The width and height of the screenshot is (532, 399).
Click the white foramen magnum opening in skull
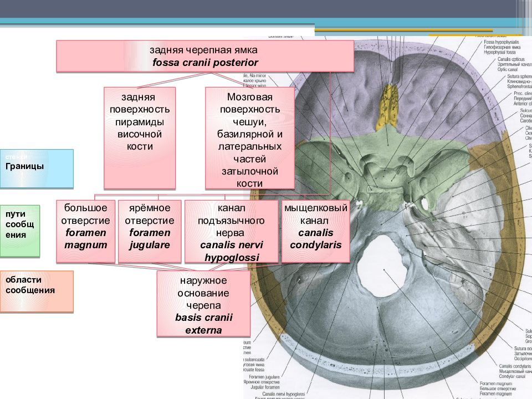coord(383,267)
